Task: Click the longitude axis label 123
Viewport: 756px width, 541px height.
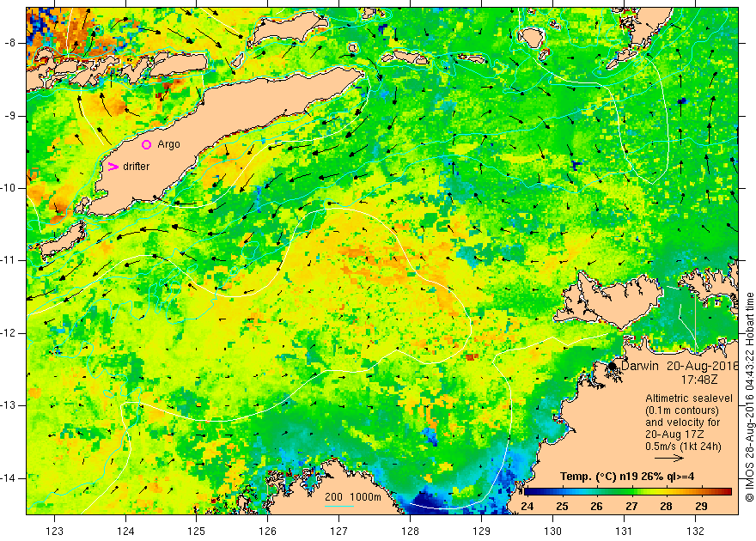Action: [54, 532]
